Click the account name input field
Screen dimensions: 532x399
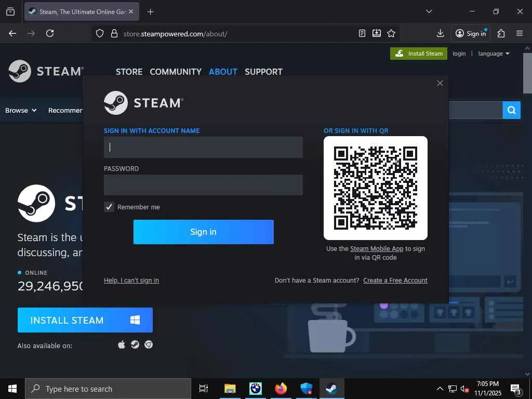[203, 147]
